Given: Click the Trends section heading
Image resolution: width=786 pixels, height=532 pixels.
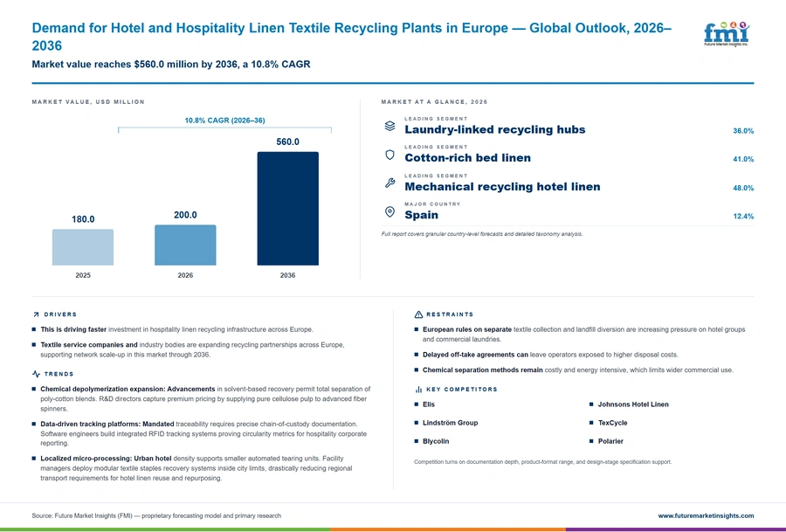Looking at the screenshot, I should click(x=59, y=374).
